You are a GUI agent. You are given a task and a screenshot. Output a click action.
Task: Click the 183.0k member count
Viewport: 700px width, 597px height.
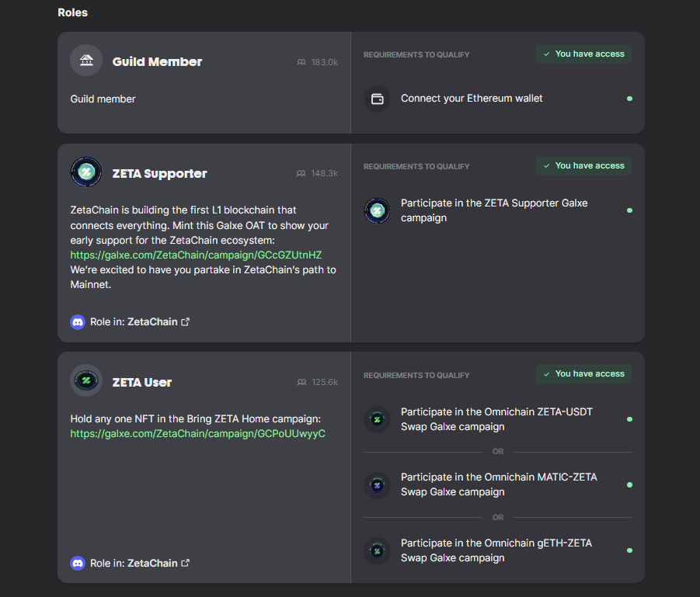(x=325, y=62)
